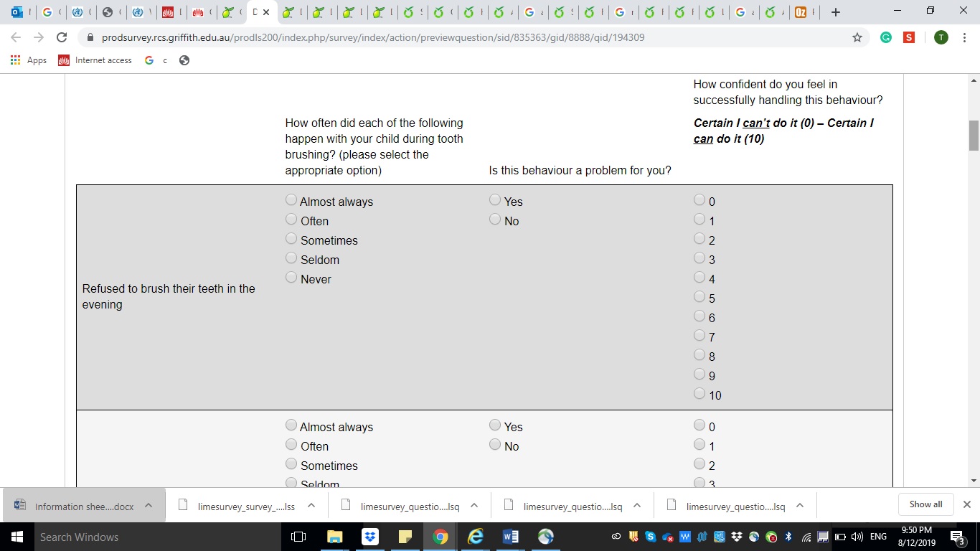Image resolution: width=980 pixels, height=551 pixels.
Task: Open Dropbox from the taskbar
Action: tap(370, 537)
